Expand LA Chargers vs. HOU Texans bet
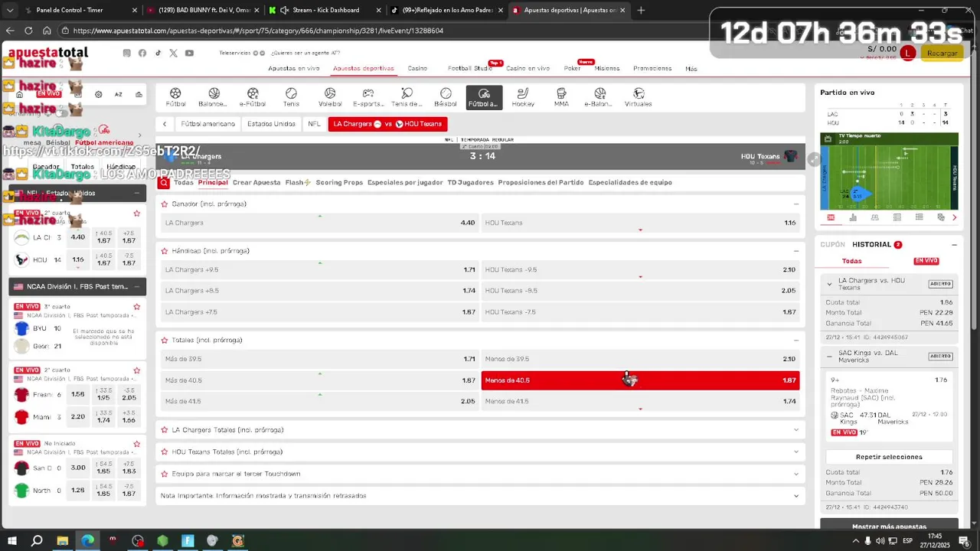The image size is (980, 551). pos(829,284)
